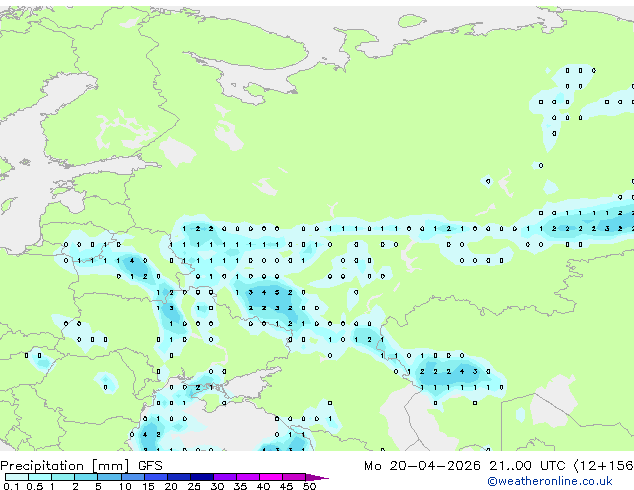Click the 'Mo 20-04-2026' date text
This screenshot has height=490, width=634.
422,466
